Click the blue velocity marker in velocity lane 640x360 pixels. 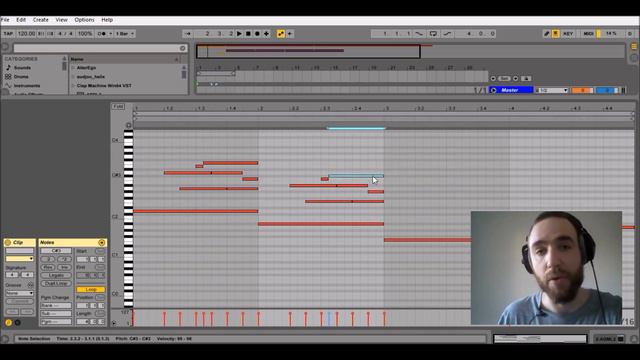(x=329, y=319)
